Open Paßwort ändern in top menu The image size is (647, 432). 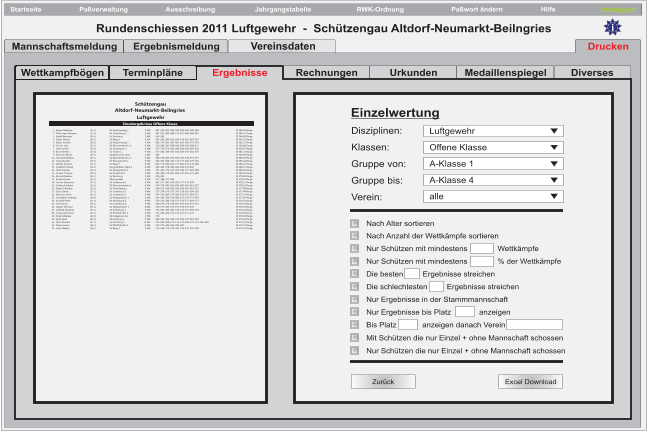coord(477,9)
